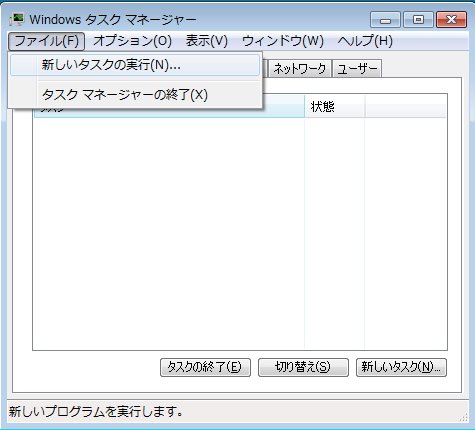The height and width of the screenshot is (430, 475).
Task: Choose タスク マネージャーの終了(X) from menu
Action: [x=135, y=95]
